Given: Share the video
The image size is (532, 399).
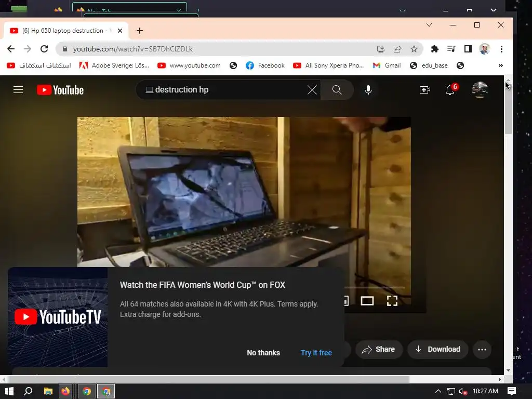Looking at the screenshot, I should coord(379,350).
